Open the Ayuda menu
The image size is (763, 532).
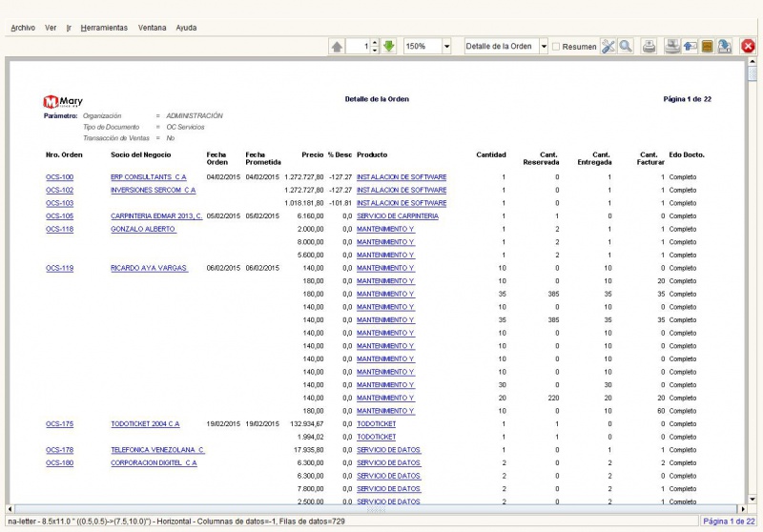[186, 28]
